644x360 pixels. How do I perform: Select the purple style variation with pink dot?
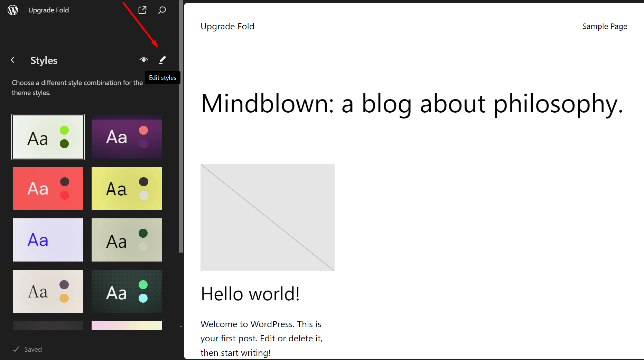click(127, 137)
